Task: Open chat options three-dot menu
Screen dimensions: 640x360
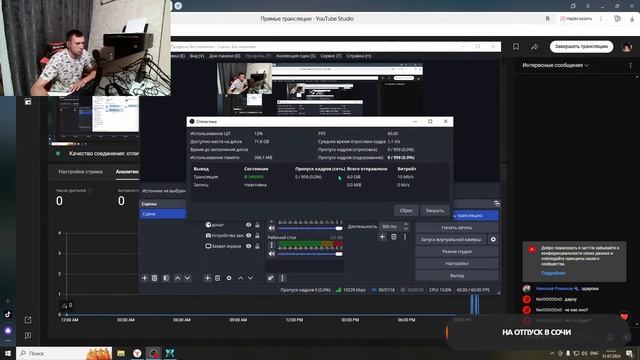Action: click(x=630, y=65)
